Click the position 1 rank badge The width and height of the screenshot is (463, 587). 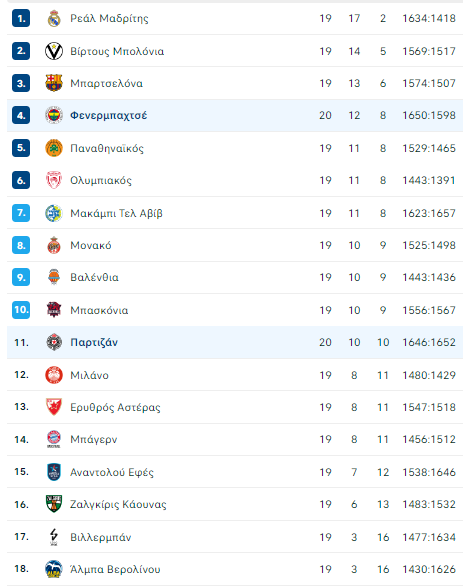click(21, 18)
